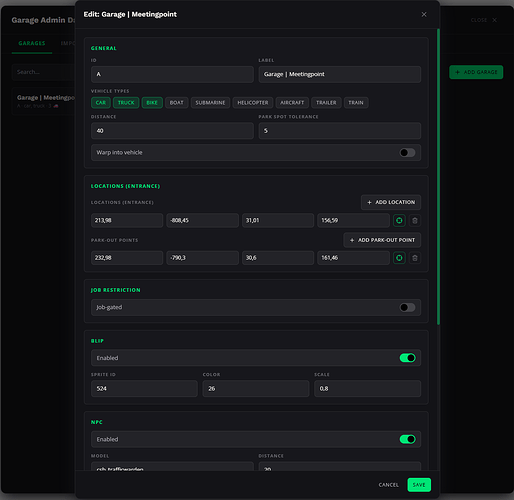This screenshot has height=500, width=514.
Task: Click the Cancel button
Action: click(x=388, y=485)
